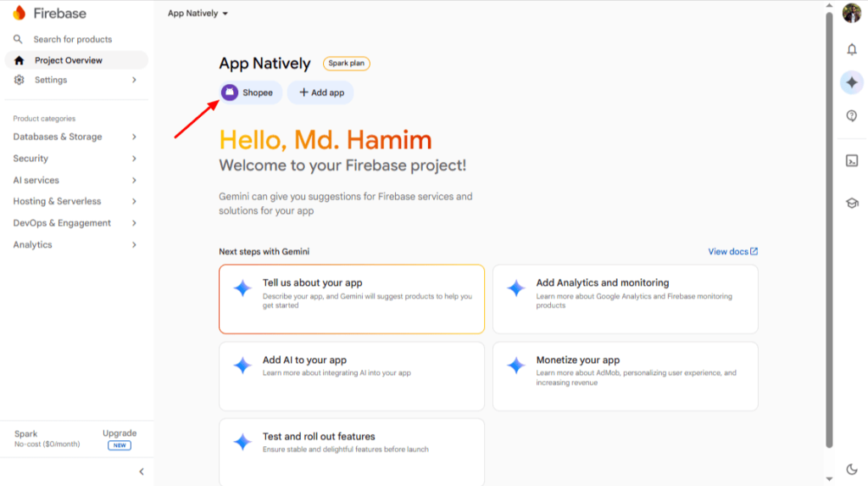Open the App Natively project dropdown
The image size is (868, 486).
point(198,14)
